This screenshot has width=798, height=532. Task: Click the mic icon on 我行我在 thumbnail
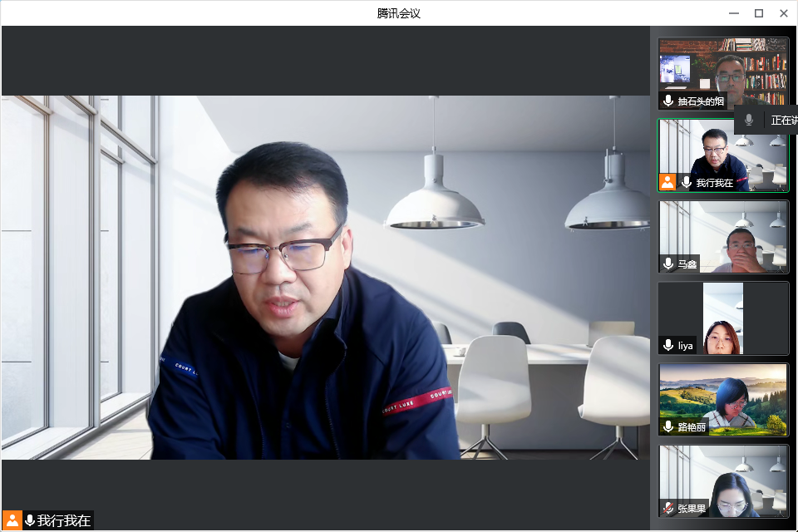point(687,182)
